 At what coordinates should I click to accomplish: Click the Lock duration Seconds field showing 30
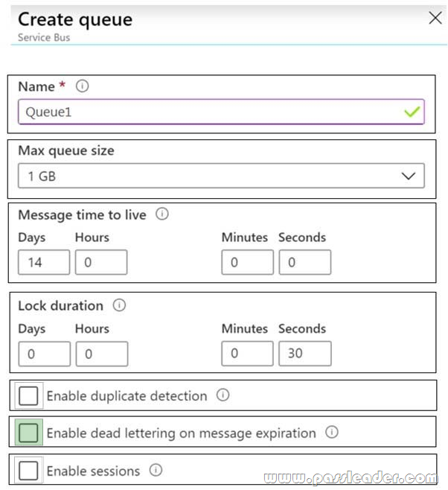[305, 354]
